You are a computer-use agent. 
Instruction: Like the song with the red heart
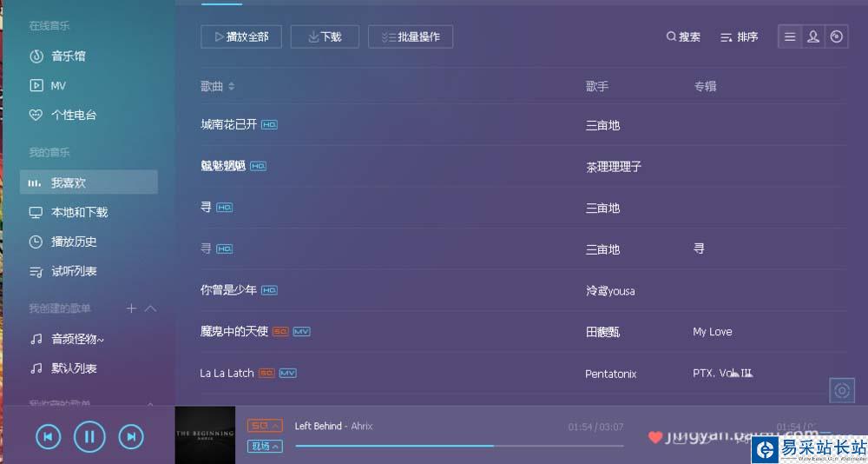(655, 437)
